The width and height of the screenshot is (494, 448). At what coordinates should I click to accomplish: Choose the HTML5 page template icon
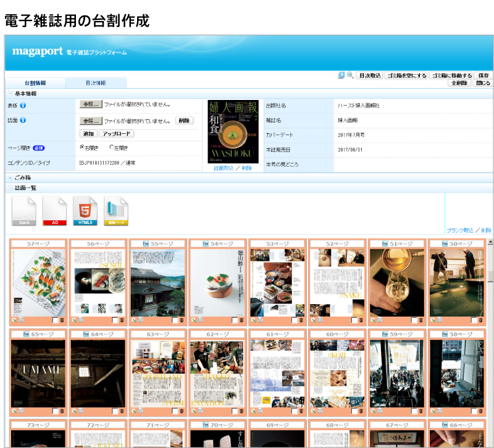pos(85,211)
